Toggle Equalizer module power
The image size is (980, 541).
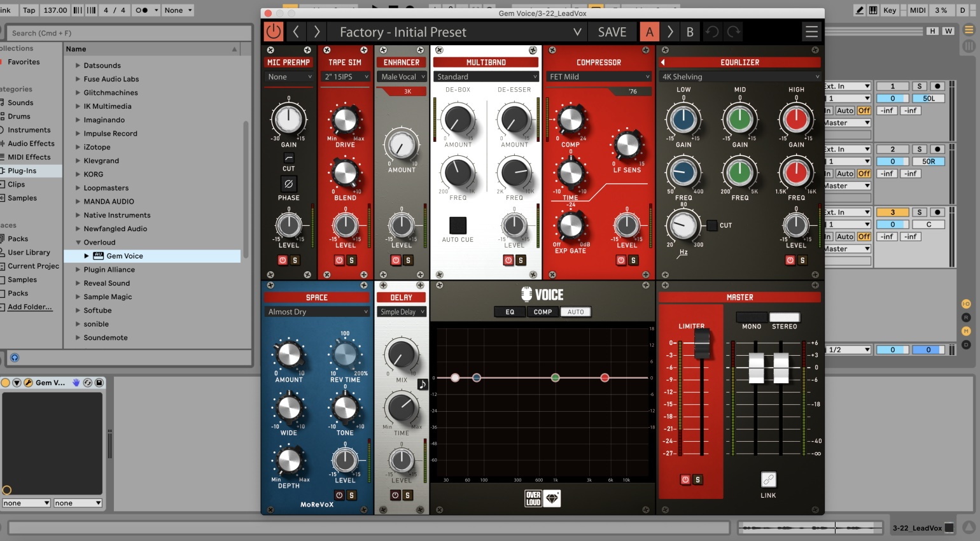pyautogui.click(x=790, y=260)
